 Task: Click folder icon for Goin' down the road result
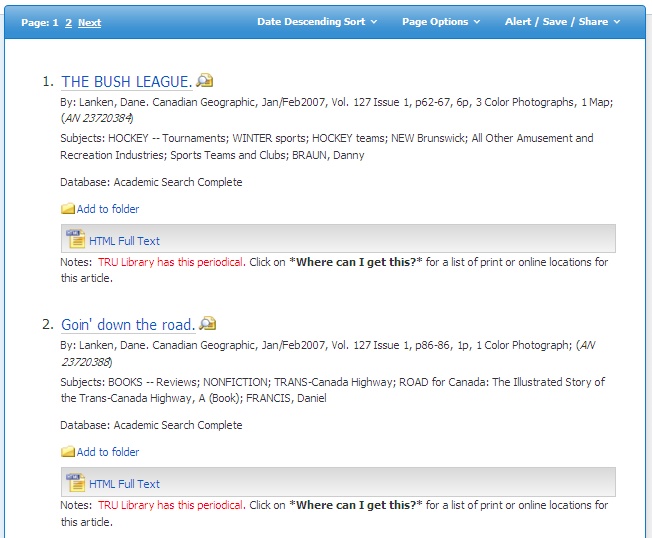click(x=68, y=452)
